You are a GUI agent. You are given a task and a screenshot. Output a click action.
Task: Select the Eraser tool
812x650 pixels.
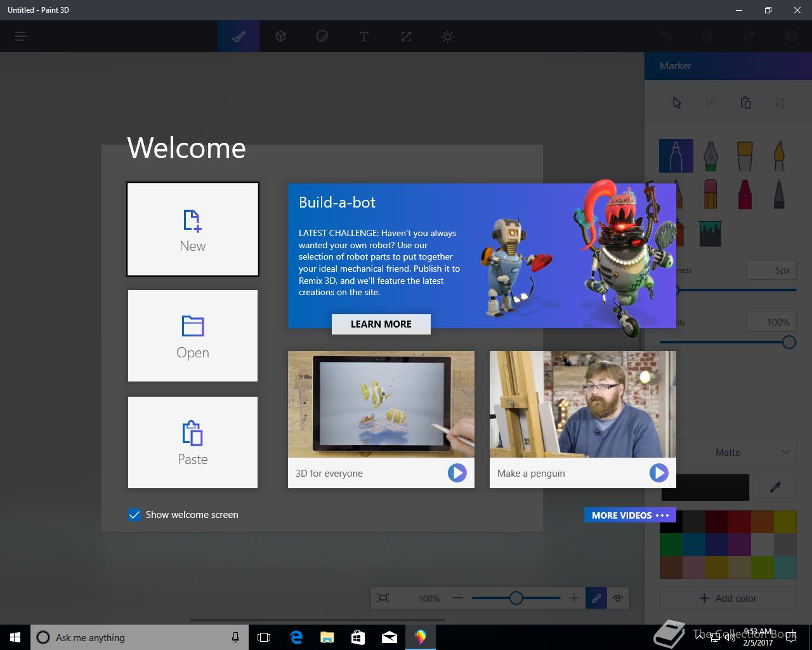coord(710,194)
